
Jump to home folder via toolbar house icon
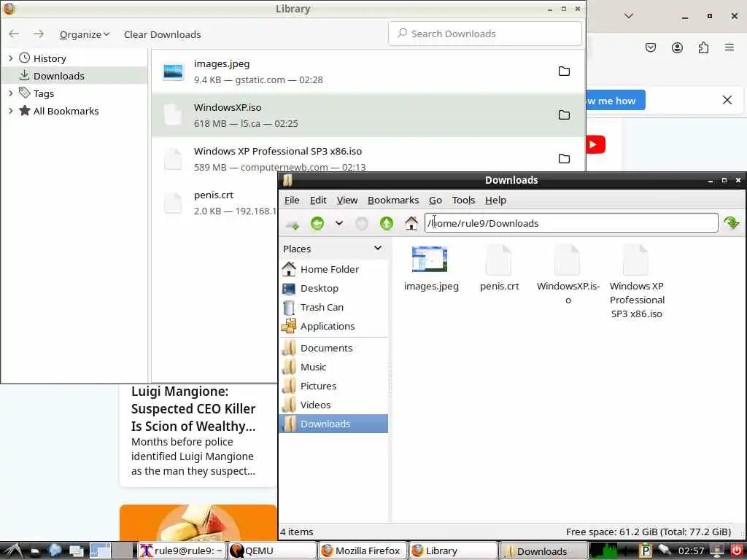pos(411,223)
